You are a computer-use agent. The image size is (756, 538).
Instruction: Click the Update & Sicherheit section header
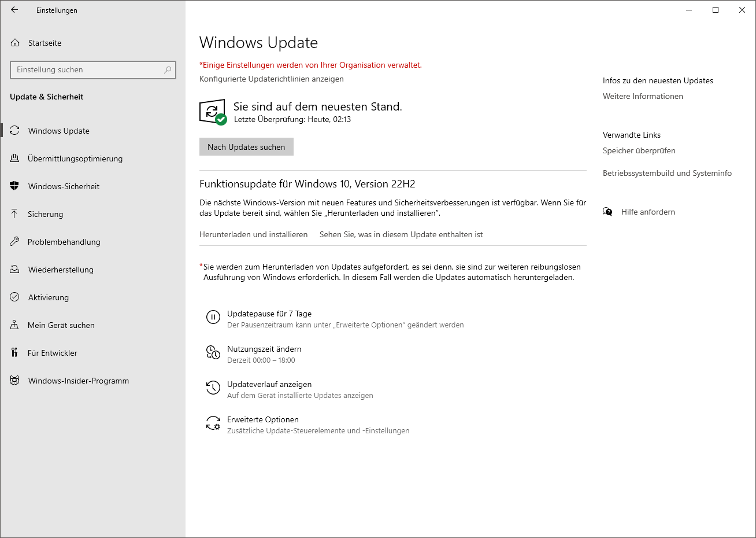(x=46, y=97)
